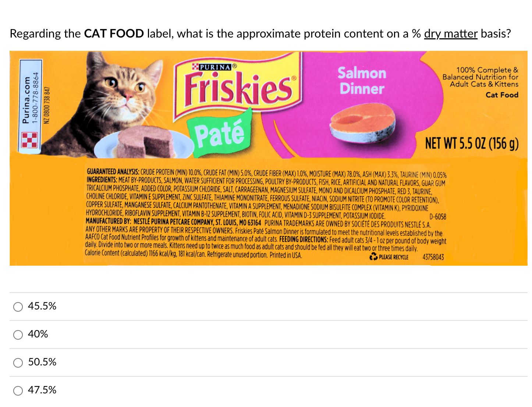Click the recycle symbol on label
This screenshot has height=407, width=532.
(x=374, y=256)
